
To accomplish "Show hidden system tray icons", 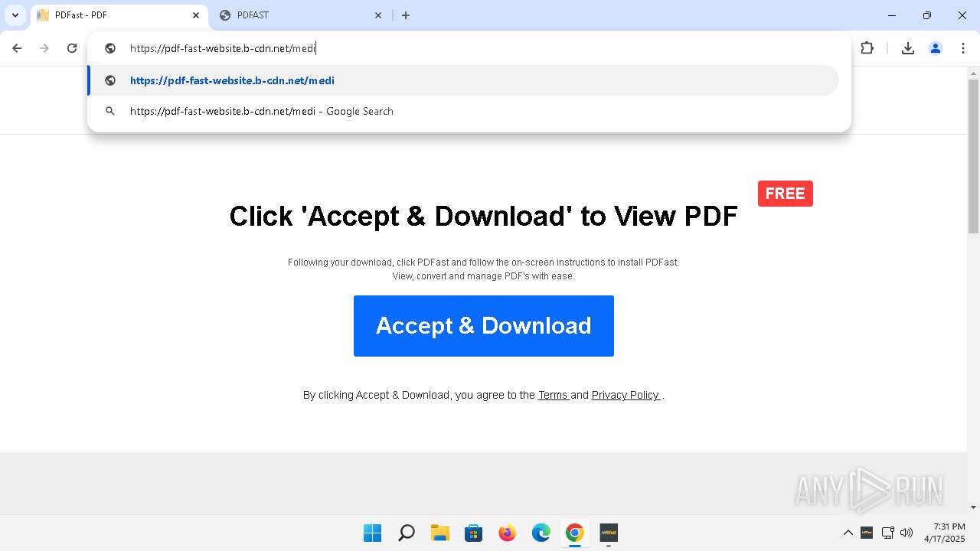I will point(848,533).
